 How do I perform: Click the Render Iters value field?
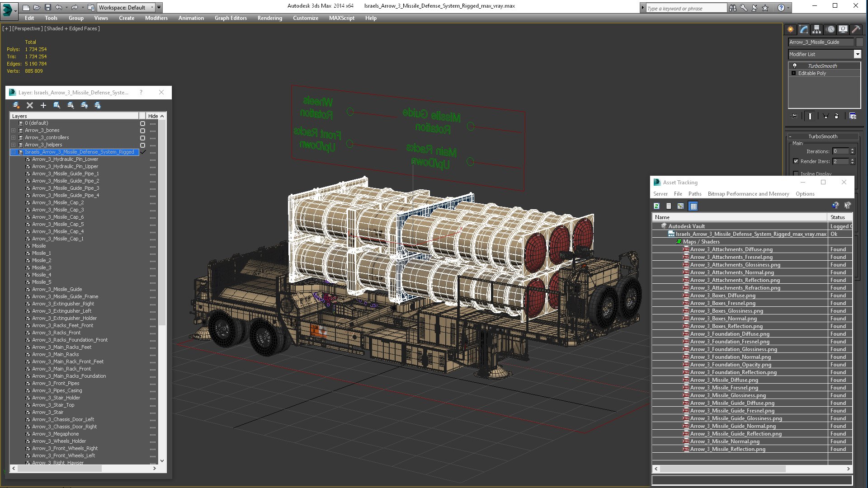pos(841,161)
